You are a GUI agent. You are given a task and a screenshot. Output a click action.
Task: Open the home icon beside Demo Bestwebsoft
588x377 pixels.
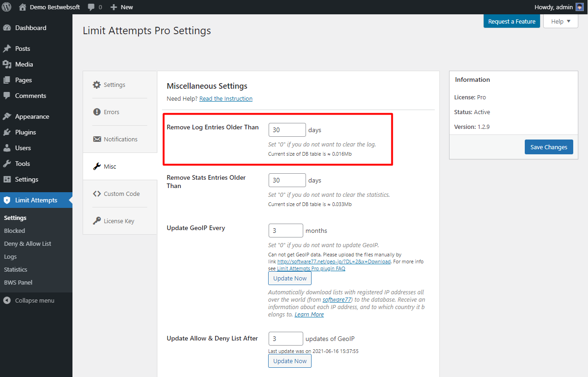[23, 7]
